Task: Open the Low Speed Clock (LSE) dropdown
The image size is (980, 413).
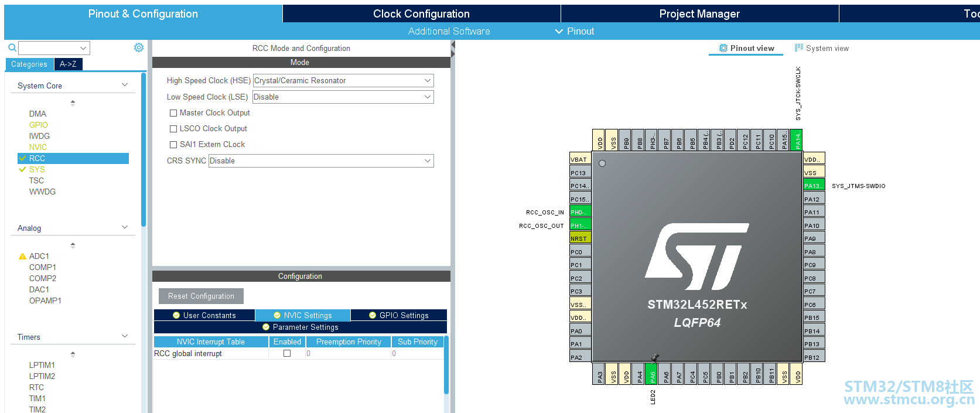Action: pyautogui.click(x=343, y=97)
